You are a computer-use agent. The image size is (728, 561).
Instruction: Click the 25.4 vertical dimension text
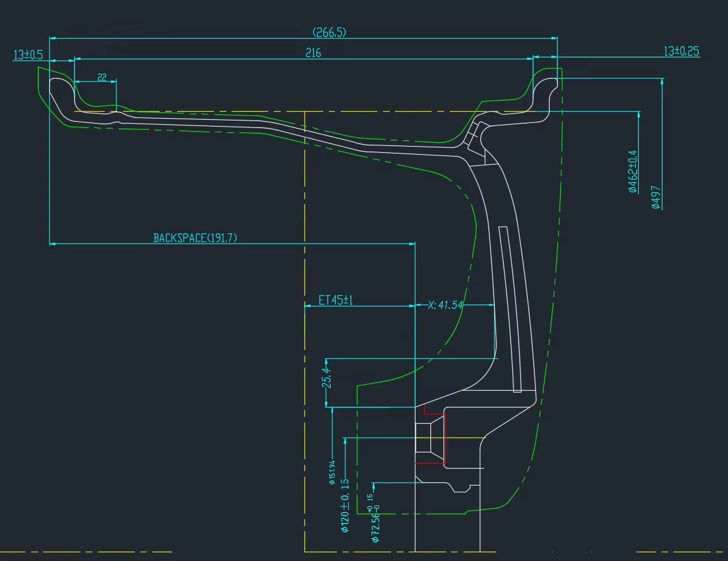(x=326, y=378)
